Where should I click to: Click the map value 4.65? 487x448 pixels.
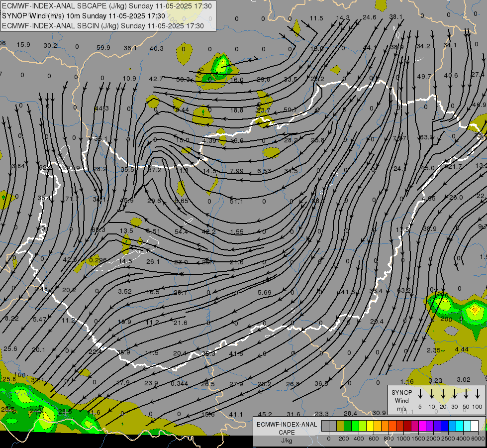click(429, 198)
